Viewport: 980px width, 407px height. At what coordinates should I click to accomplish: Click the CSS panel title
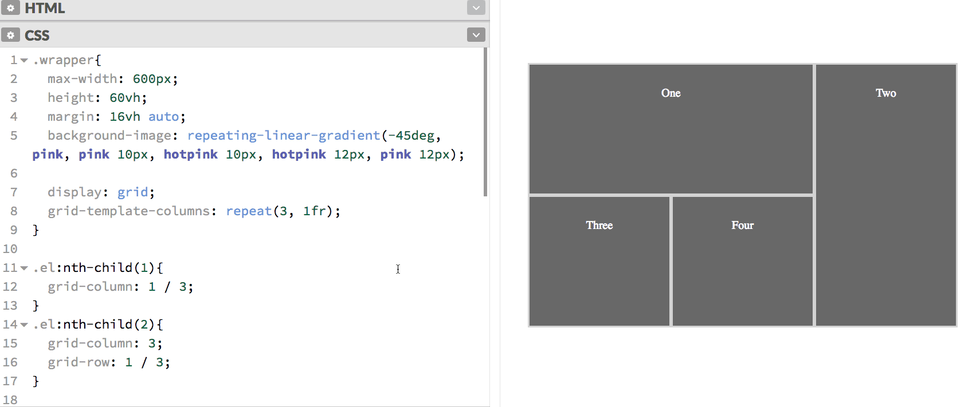coord(37,35)
